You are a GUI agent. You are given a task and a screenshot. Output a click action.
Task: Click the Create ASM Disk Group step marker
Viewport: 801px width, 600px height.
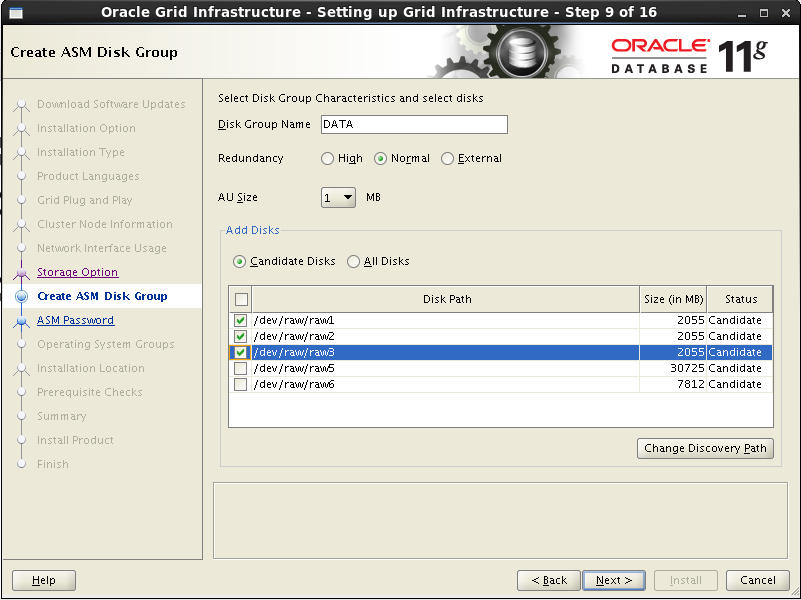[21, 297]
